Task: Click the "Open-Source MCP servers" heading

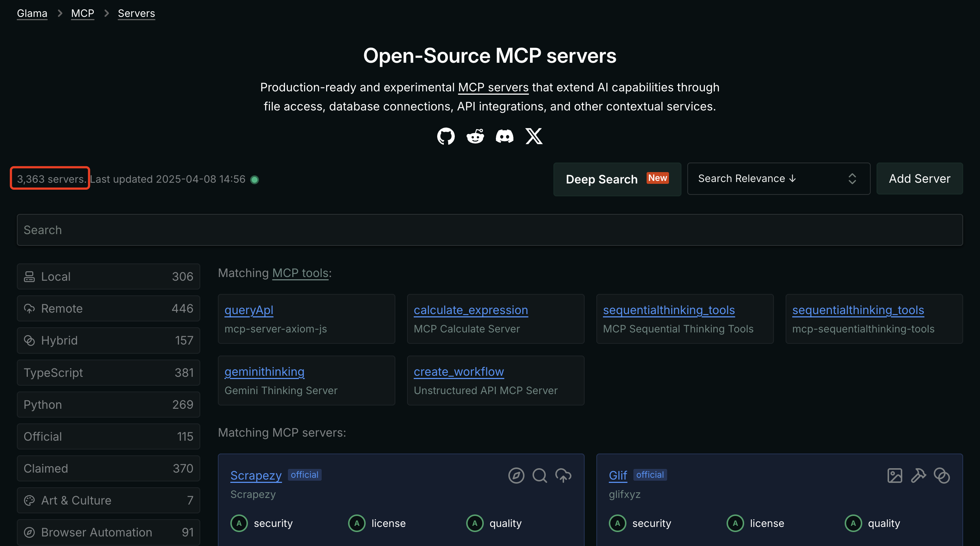Action: click(490, 55)
